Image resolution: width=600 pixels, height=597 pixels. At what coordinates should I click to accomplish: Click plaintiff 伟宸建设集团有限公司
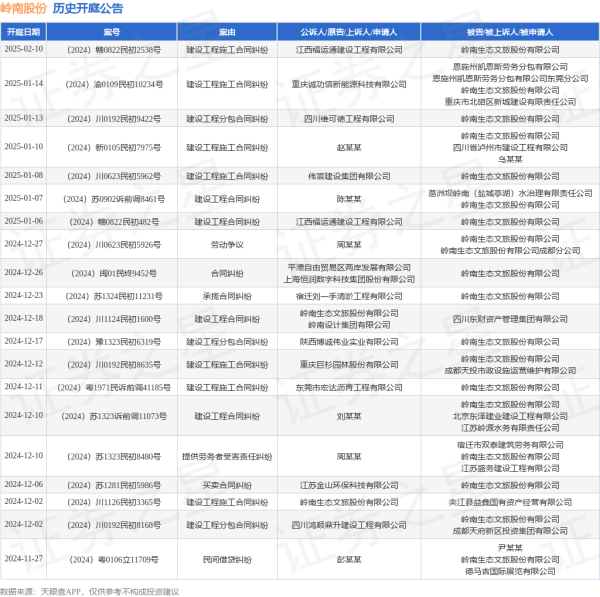pyautogui.click(x=349, y=176)
